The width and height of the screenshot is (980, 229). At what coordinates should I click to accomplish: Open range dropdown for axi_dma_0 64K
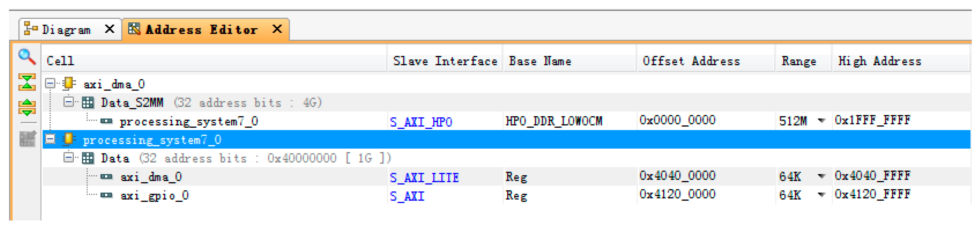[822, 177]
